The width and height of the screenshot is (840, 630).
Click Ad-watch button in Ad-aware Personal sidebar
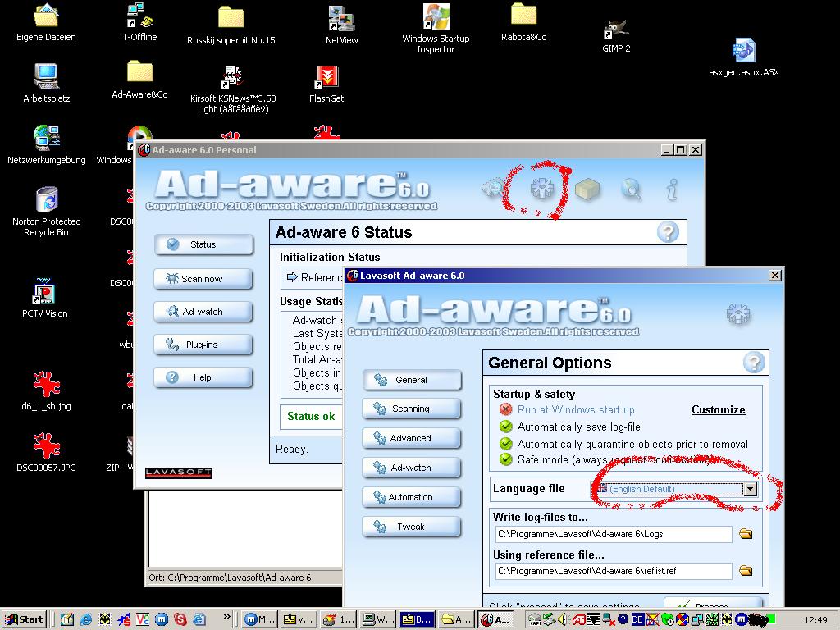tap(203, 312)
